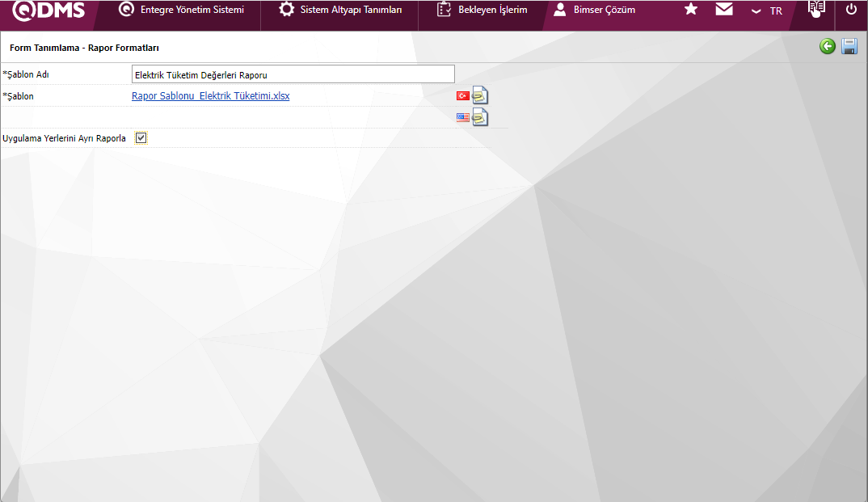Viewport: 868px width, 502px height.
Task: Click the 'Uygulama Yerlerini Ayrı Raporla' label
Action: click(64, 138)
